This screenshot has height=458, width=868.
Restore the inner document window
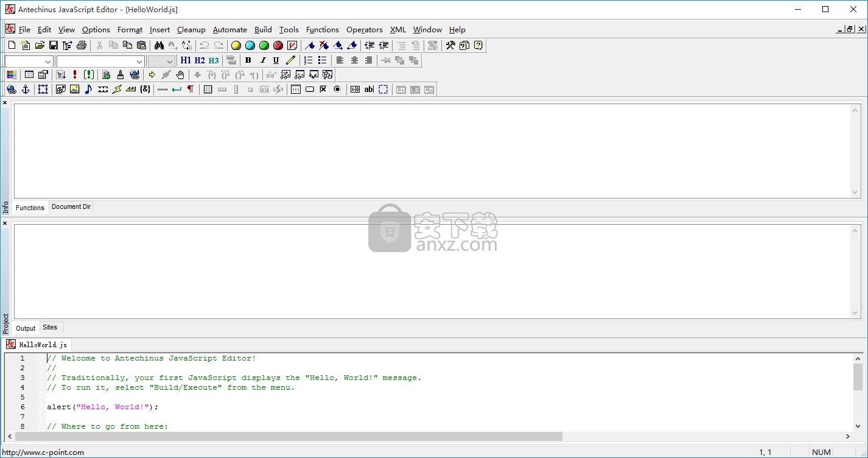(x=850, y=29)
